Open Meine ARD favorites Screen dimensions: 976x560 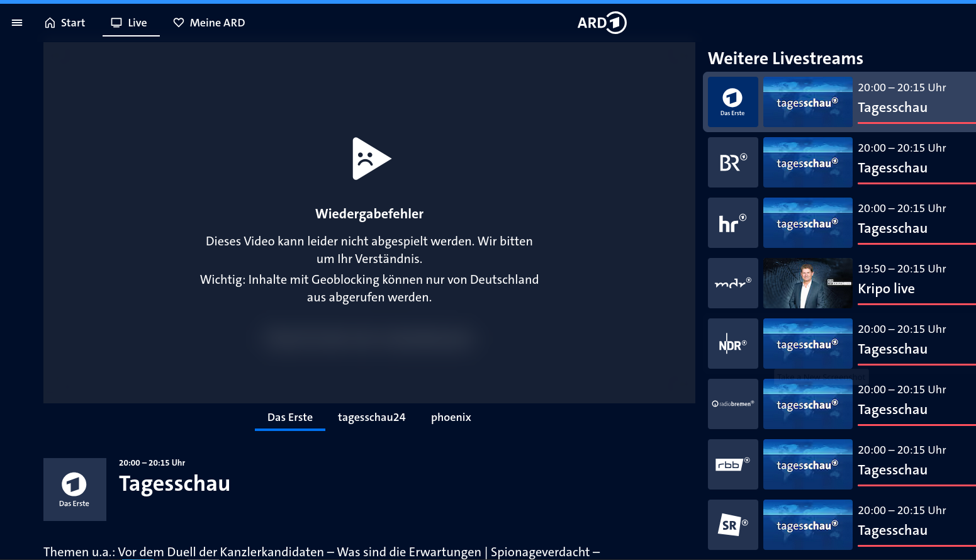pos(210,23)
